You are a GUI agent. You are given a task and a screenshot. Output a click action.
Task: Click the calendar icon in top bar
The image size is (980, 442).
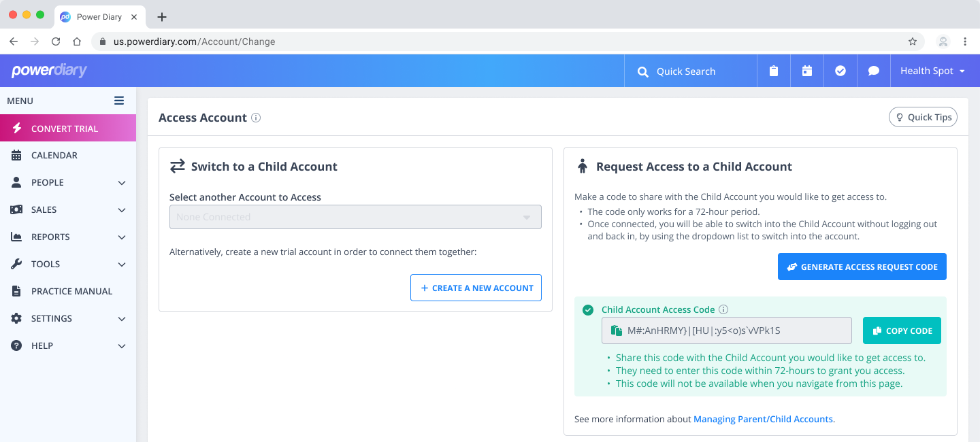pyautogui.click(x=807, y=71)
